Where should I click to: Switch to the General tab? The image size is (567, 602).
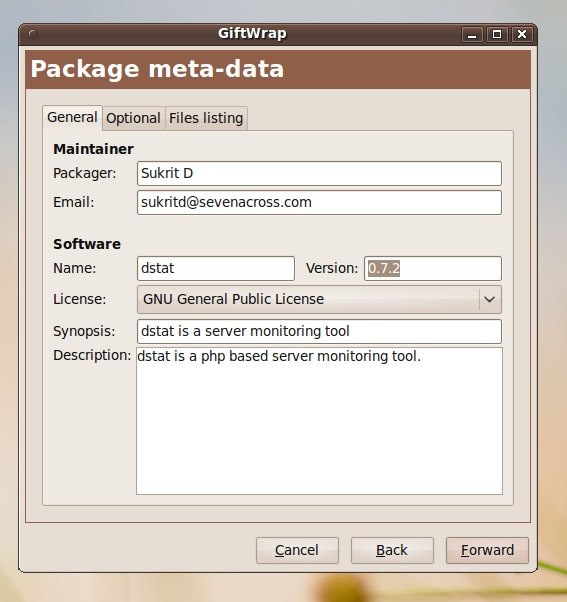tap(72, 117)
